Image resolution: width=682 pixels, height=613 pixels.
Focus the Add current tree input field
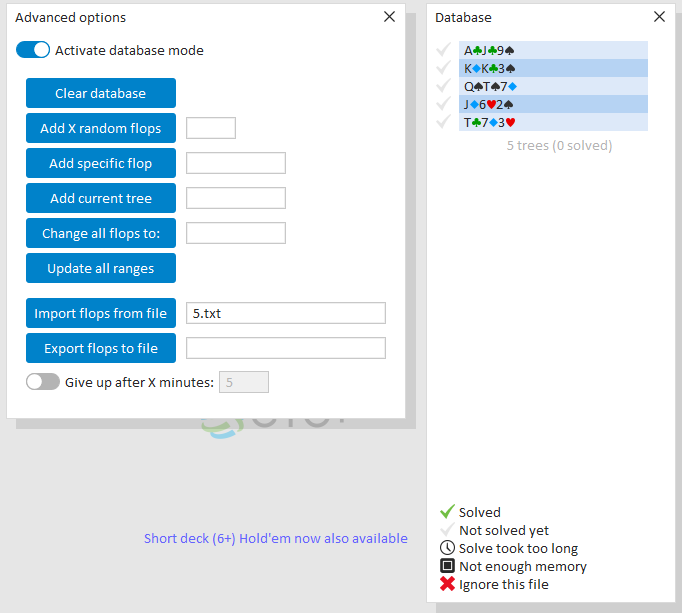(236, 198)
